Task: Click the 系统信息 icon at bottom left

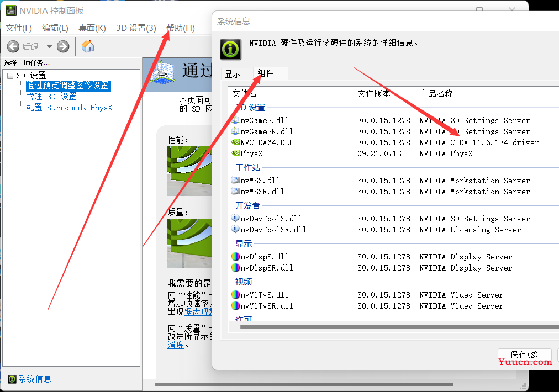Action: pyautogui.click(x=12, y=379)
